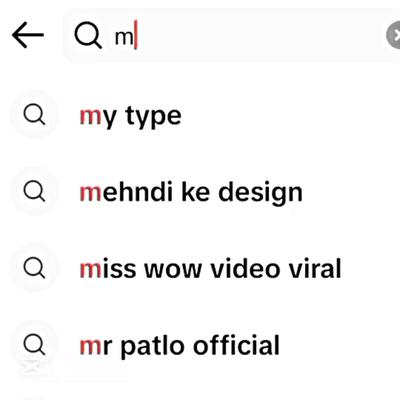Screen dimensions: 400x400
Task: Click the red highlighted 'm' of 'mehndi'
Action: click(90, 194)
